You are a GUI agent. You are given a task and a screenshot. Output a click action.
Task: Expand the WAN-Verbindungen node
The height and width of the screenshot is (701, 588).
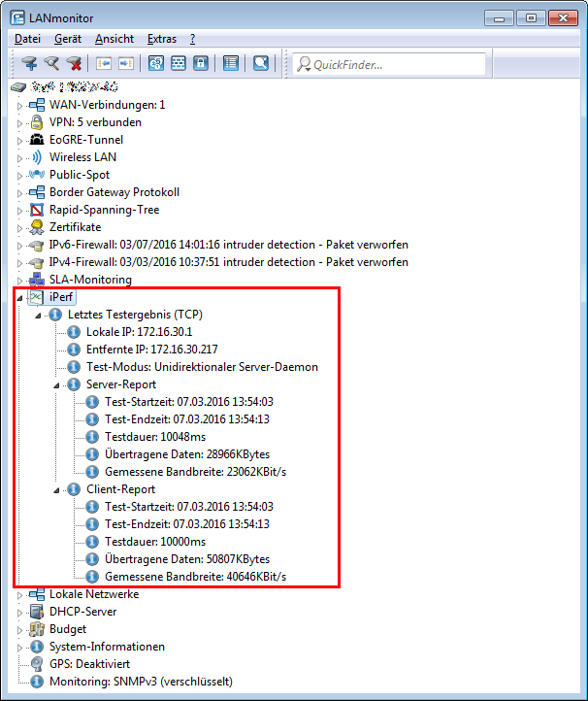click(18, 105)
